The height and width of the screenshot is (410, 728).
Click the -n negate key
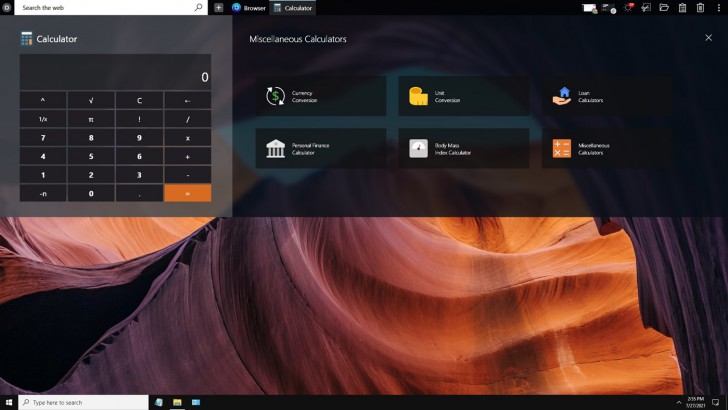point(43,193)
